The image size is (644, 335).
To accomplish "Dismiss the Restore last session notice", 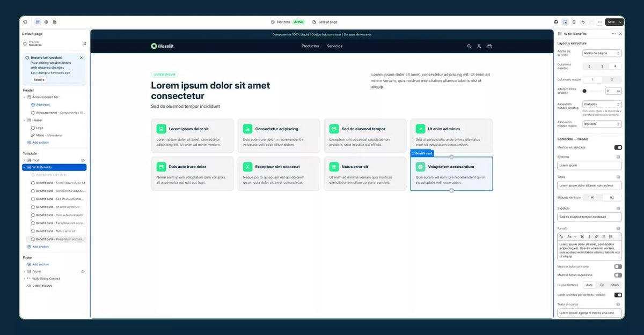I will point(82,57).
